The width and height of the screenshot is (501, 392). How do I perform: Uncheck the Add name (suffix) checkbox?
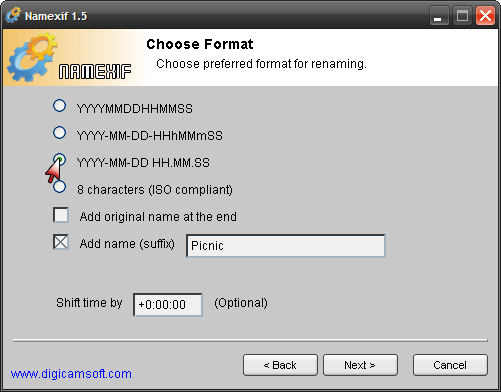click(x=61, y=242)
